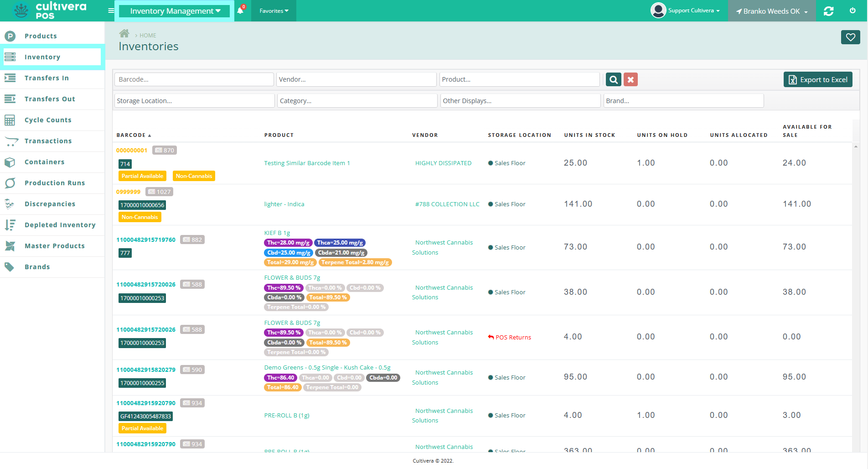Open #788 COLLECTION LLC vendor link
Image resolution: width=868 pixels, height=469 pixels.
pos(447,204)
